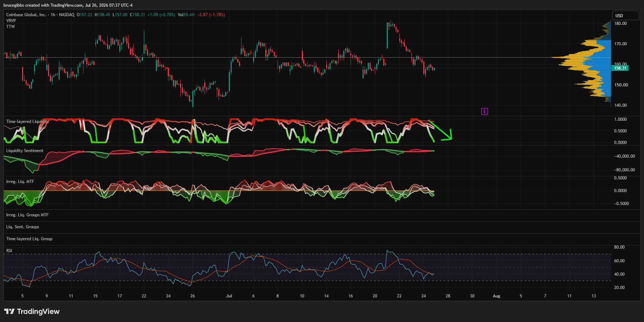Click the 'Aug' label on the time axis
The image size is (644, 322).
[x=497, y=296]
